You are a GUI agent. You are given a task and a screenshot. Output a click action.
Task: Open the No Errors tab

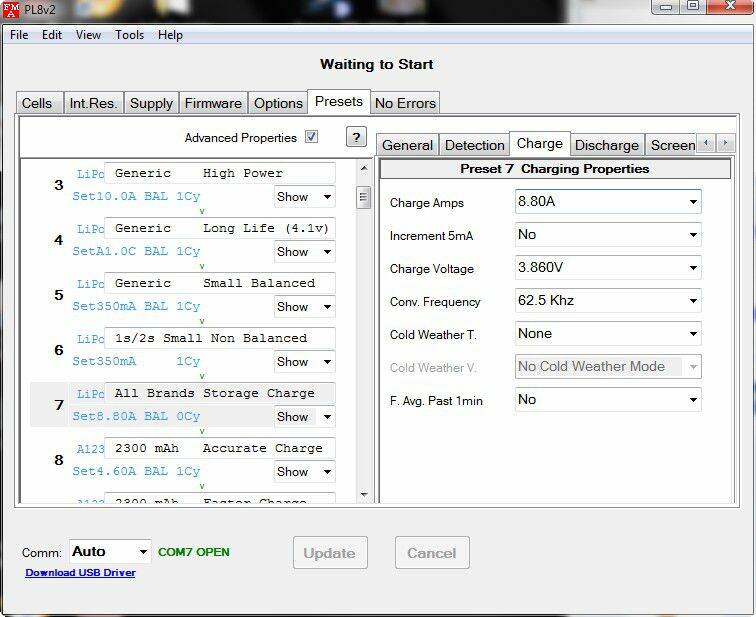click(405, 103)
